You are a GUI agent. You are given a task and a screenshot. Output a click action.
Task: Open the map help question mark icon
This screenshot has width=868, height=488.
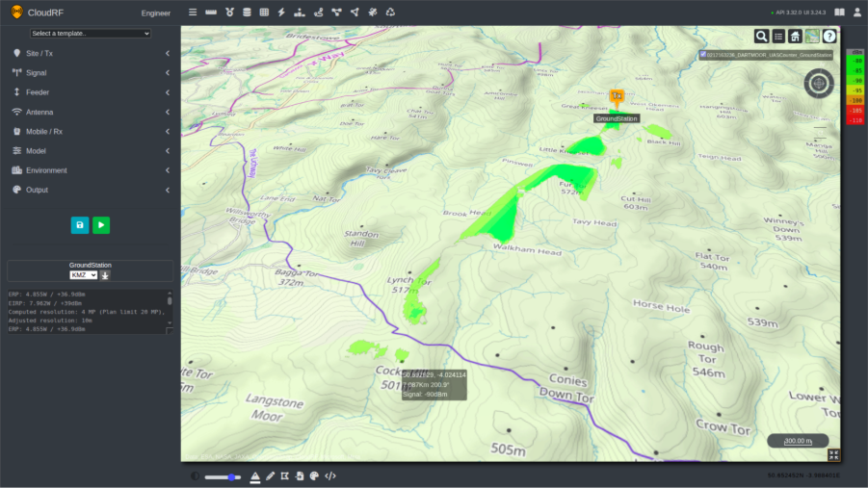829,37
